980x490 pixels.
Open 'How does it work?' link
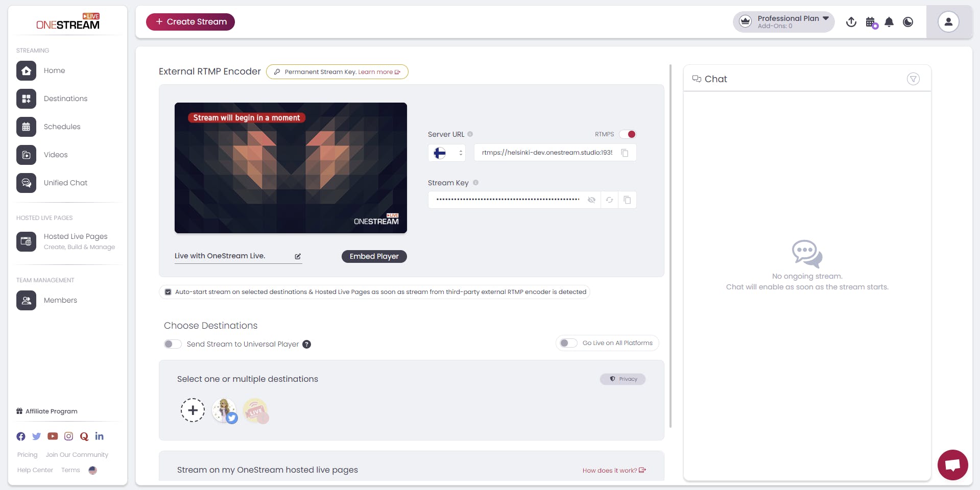(x=614, y=471)
